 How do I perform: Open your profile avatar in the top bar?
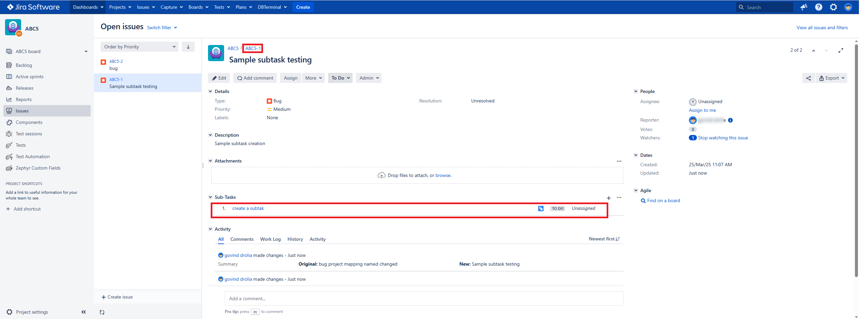click(848, 7)
